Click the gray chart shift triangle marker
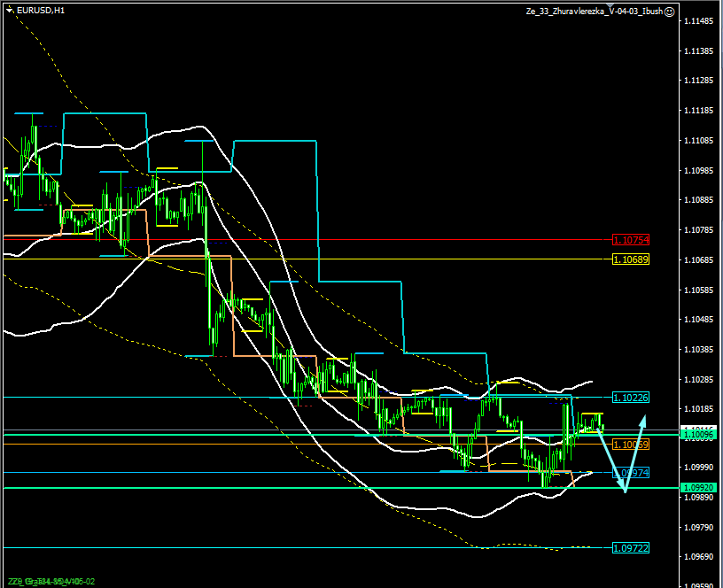 [610, 6]
